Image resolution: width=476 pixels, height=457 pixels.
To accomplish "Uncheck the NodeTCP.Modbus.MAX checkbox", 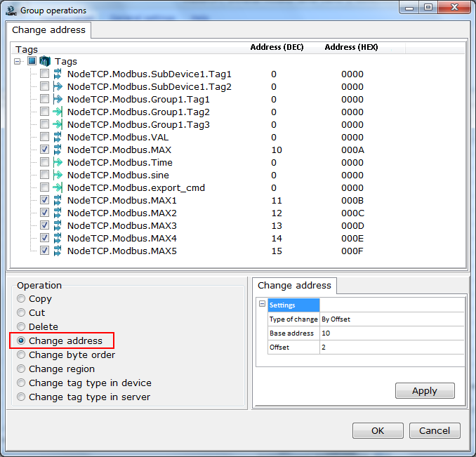I will pos(45,150).
